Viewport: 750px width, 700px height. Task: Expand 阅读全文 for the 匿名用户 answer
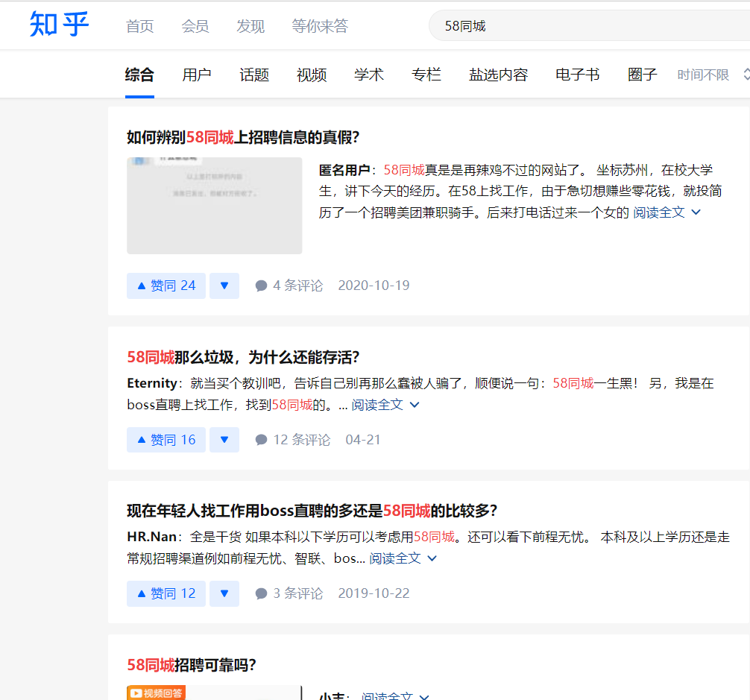[x=667, y=212]
